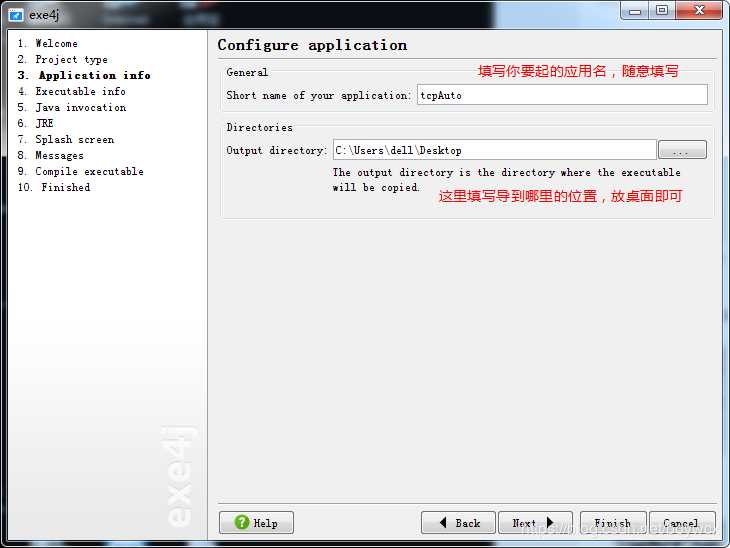Go to the Welcome step
The image size is (730, 548).
47,43
